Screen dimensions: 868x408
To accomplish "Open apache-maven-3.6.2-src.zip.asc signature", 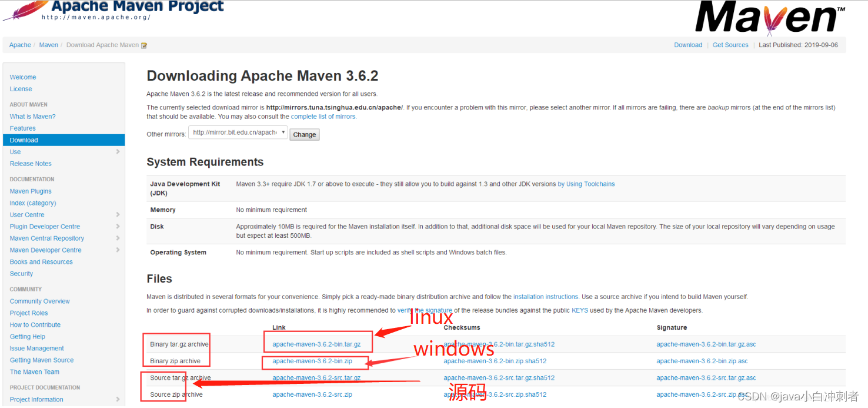I will tap(702, 394).
